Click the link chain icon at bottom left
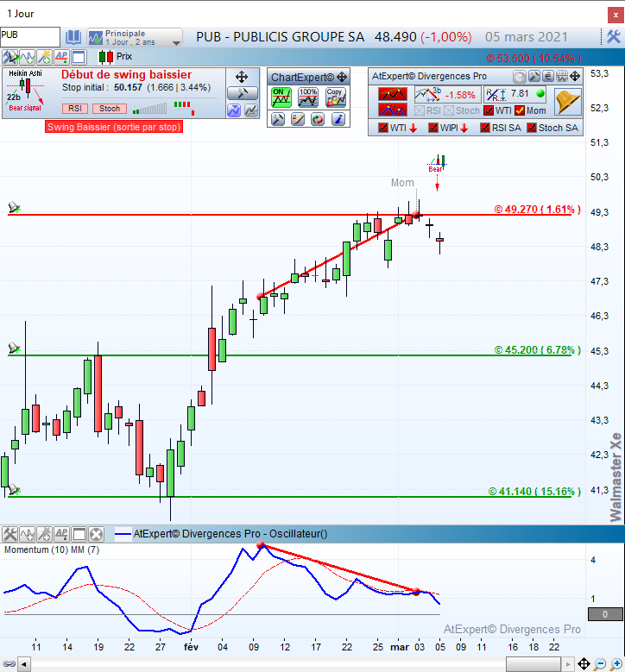This screenshot has height=672, width=625. 9,664
